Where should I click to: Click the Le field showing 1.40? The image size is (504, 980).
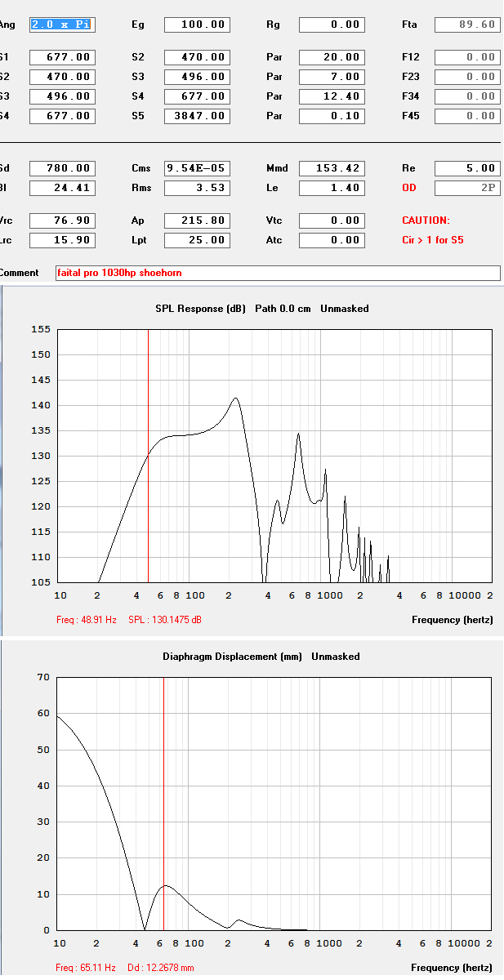coord(332,188)
